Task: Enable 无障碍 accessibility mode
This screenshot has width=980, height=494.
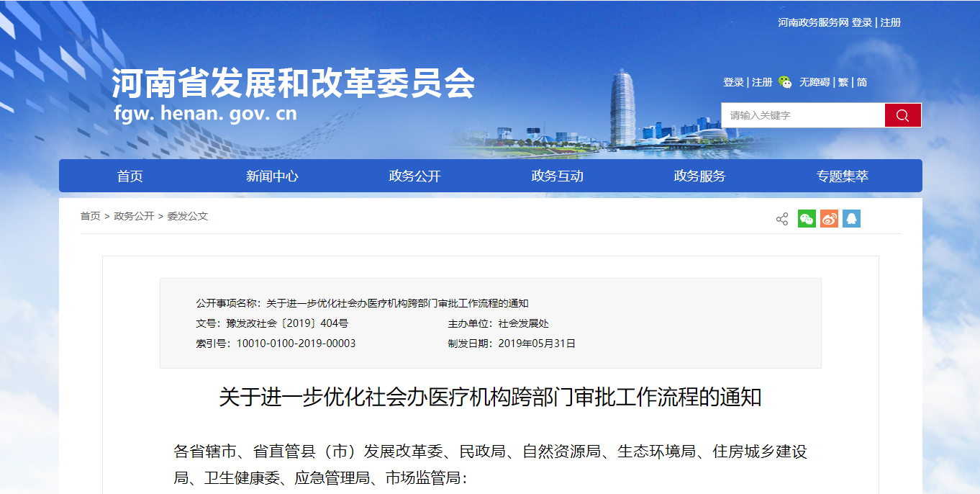Action: (x=814, y=82)
